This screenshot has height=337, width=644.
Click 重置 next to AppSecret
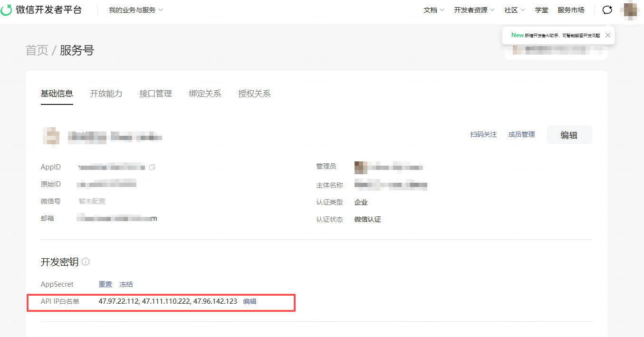click(106, 284)
